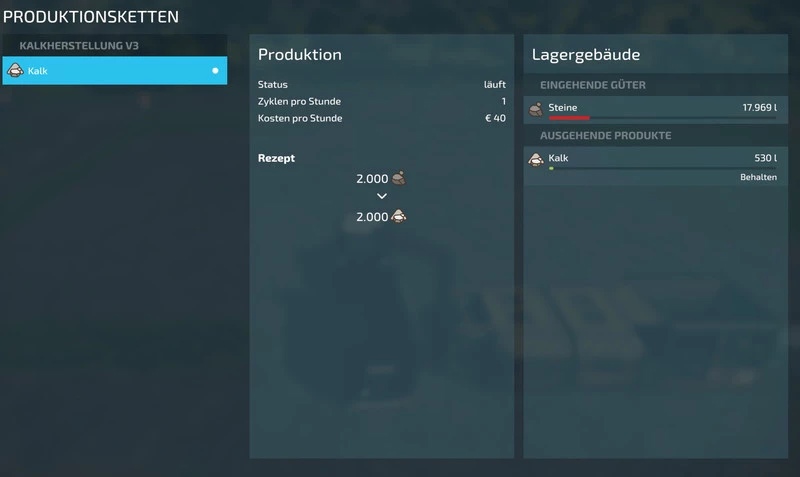Click the Kosten pro Stunde € 40 value
Image resolution: width=800 pixels, height=477 pixels.
pos(495,118)
